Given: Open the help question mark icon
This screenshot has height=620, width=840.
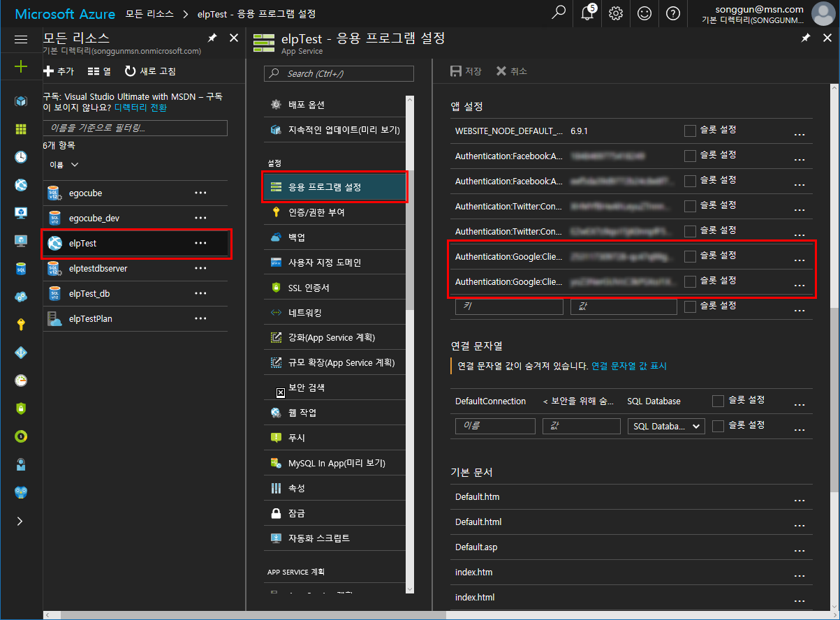Looking at the screenshot, I should [673, 13].
